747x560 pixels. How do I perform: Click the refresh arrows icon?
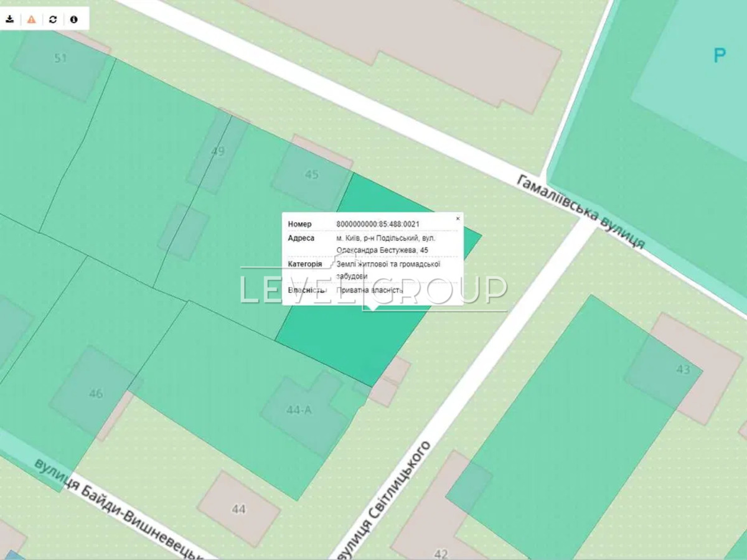pos(53,19)
